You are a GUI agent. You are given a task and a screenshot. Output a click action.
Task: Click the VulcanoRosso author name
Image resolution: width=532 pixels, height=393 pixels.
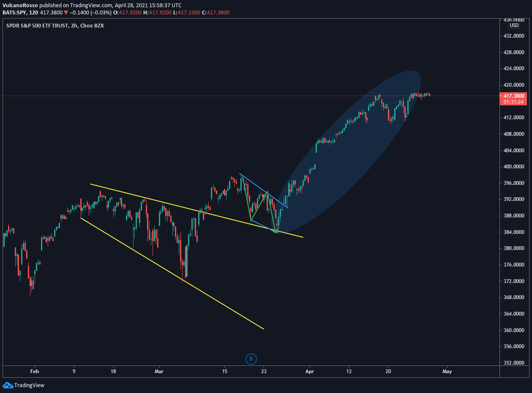pyautogui.click(x=20, y=5)
